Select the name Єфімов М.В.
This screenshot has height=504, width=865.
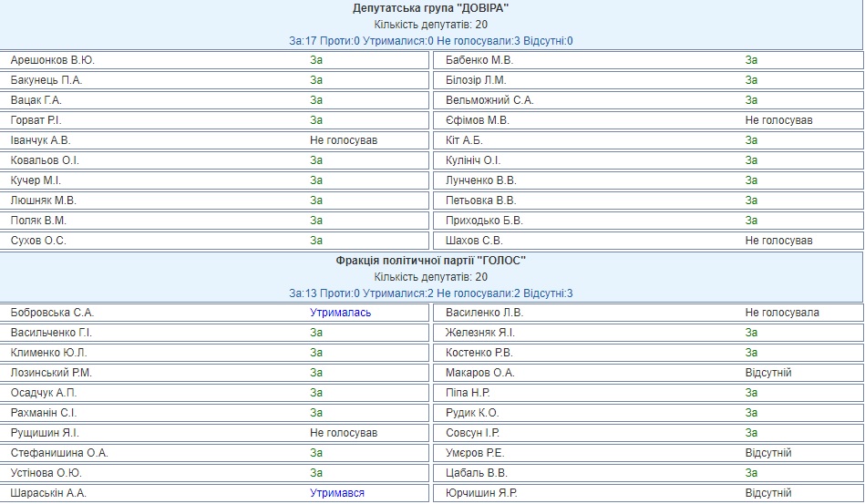coord(478,120)
